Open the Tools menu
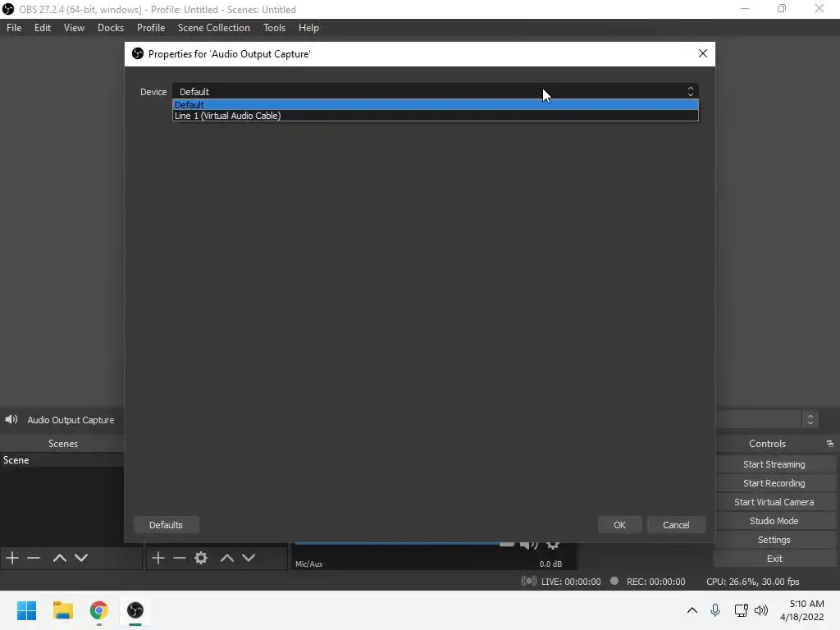This screenshot has height=630, width=840. 274,28
